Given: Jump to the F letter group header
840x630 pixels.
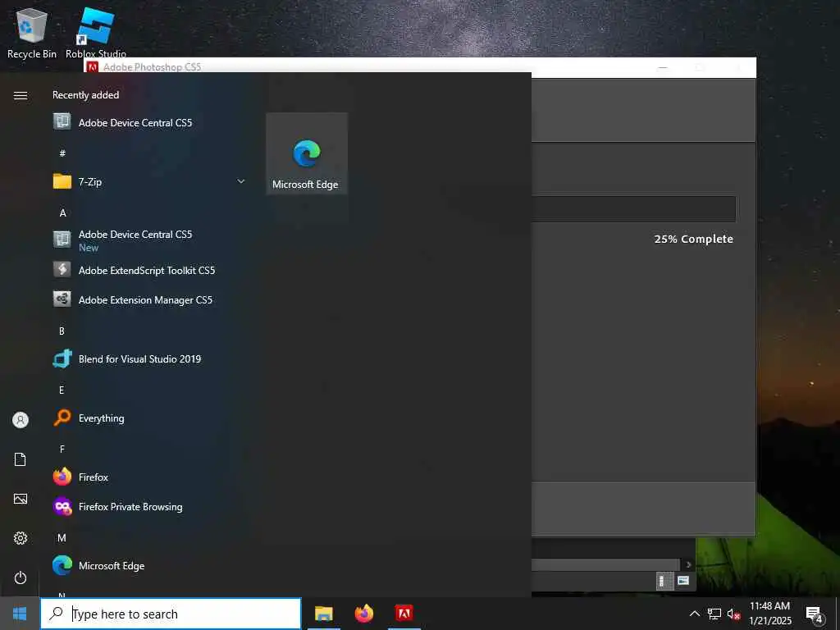Looking at the screenshot, I should pyautogui.click(x=62, y=449).
